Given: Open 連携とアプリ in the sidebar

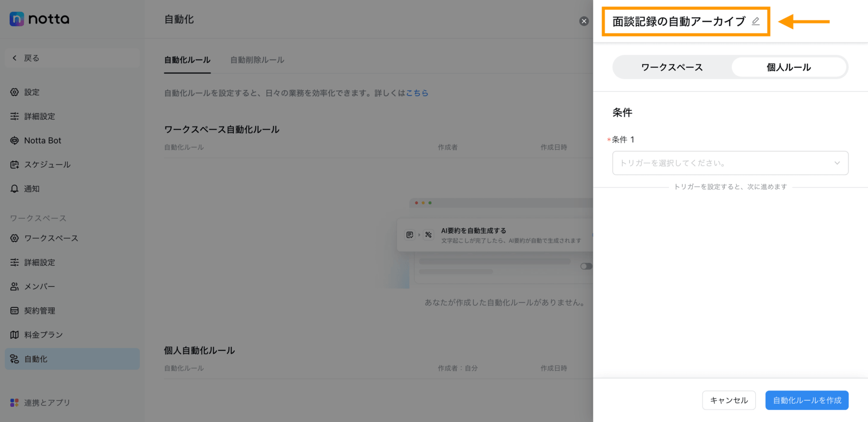Looking at the screenshot, I should tap(72, 402).
